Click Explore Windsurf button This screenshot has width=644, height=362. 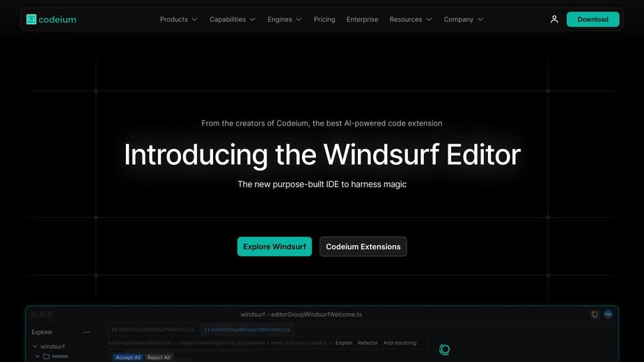(x=274, y=246)
